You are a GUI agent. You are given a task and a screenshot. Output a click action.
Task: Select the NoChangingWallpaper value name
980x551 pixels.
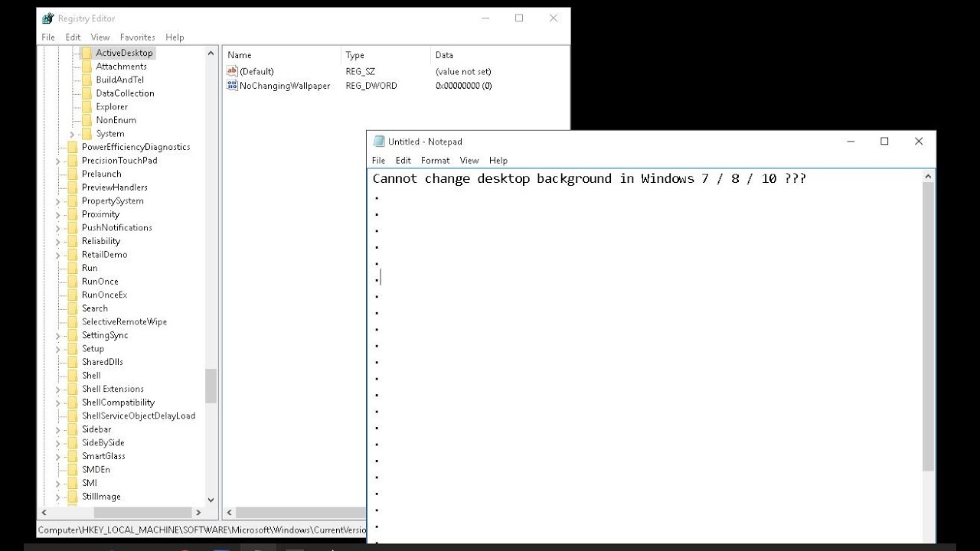click(285, 86)
